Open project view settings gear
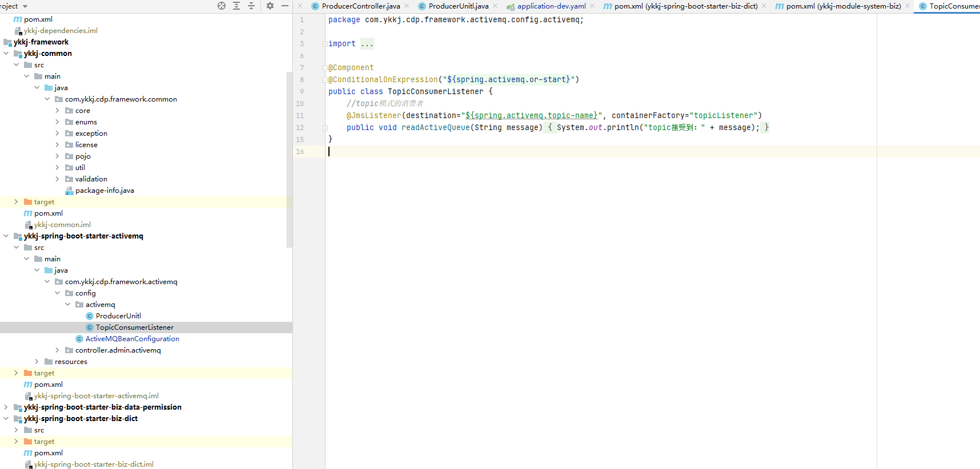 pyautogui.click(x=270, y=6)
